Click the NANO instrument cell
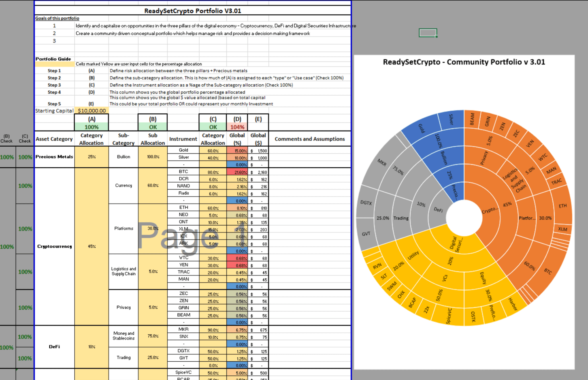Viewport: 588px width, 380px height. (x=183, y=186)
